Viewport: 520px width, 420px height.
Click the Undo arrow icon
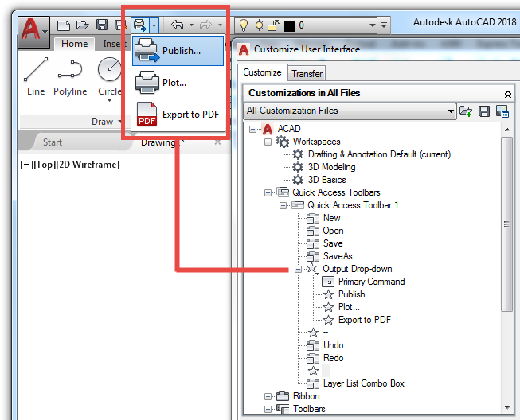point(178,25)
